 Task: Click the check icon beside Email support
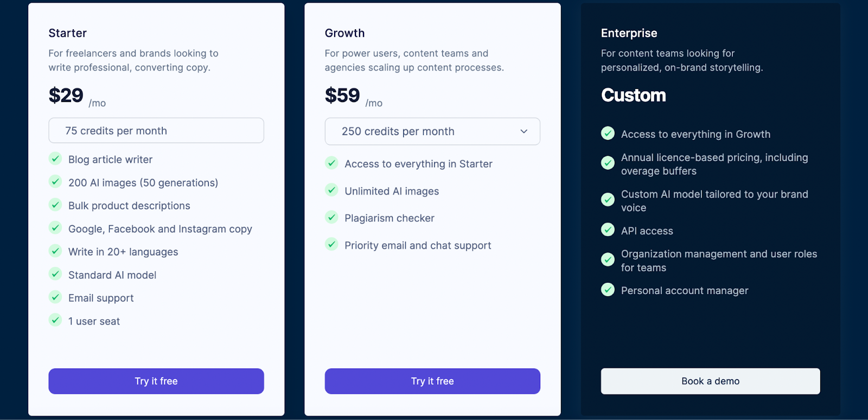pos(55,297)
